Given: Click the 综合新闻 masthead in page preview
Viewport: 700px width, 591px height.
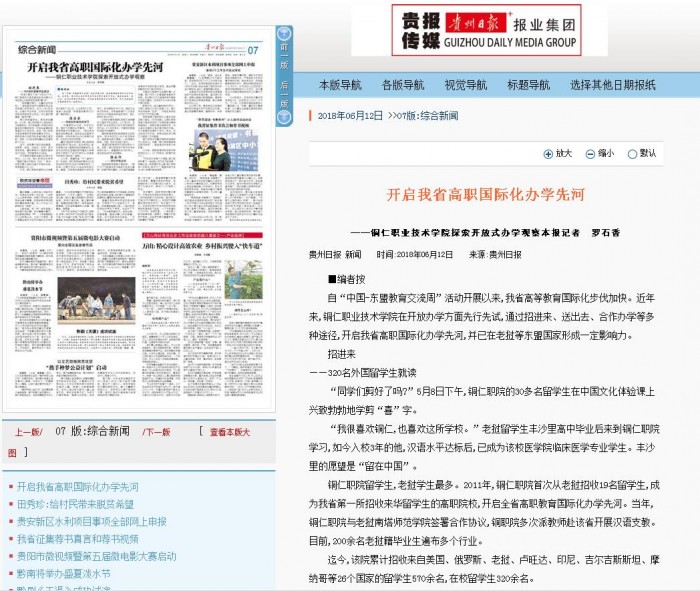Looking at the screenshot, I should tap(37, 50).
